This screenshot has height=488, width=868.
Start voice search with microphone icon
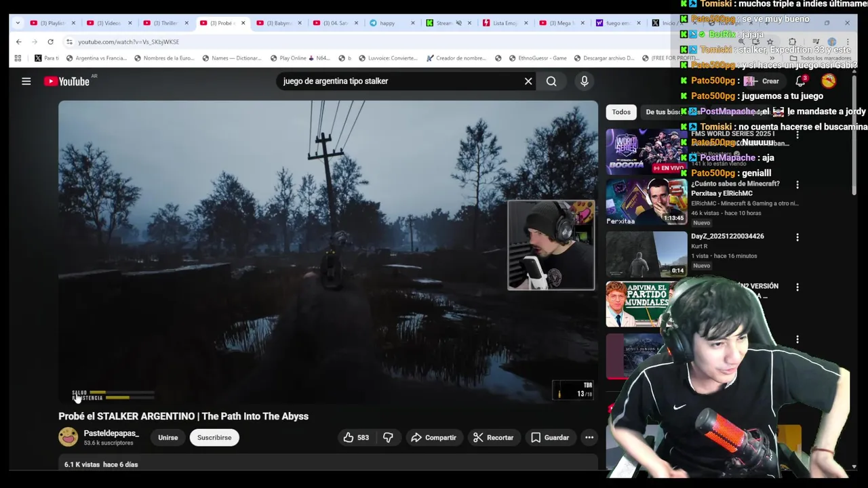pos(585,81)
